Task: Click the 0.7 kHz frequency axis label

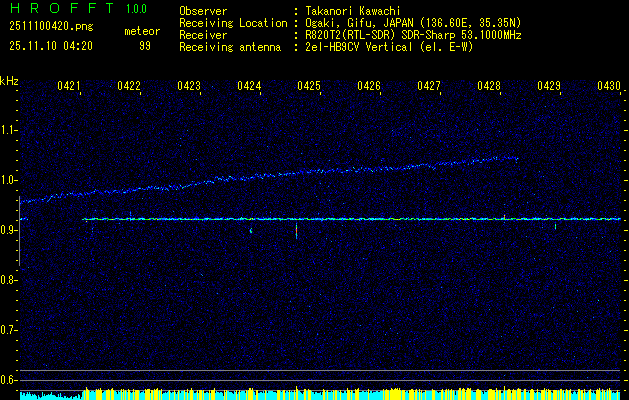Action: click(9, 329)
